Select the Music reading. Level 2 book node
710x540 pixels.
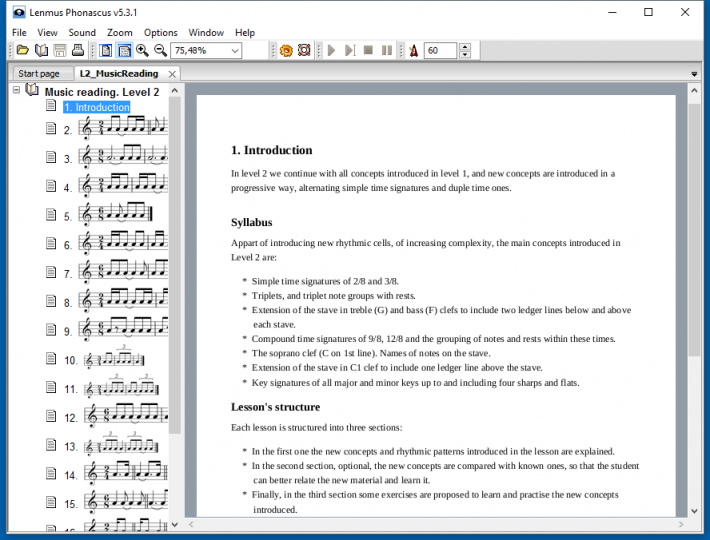[102, 92]
